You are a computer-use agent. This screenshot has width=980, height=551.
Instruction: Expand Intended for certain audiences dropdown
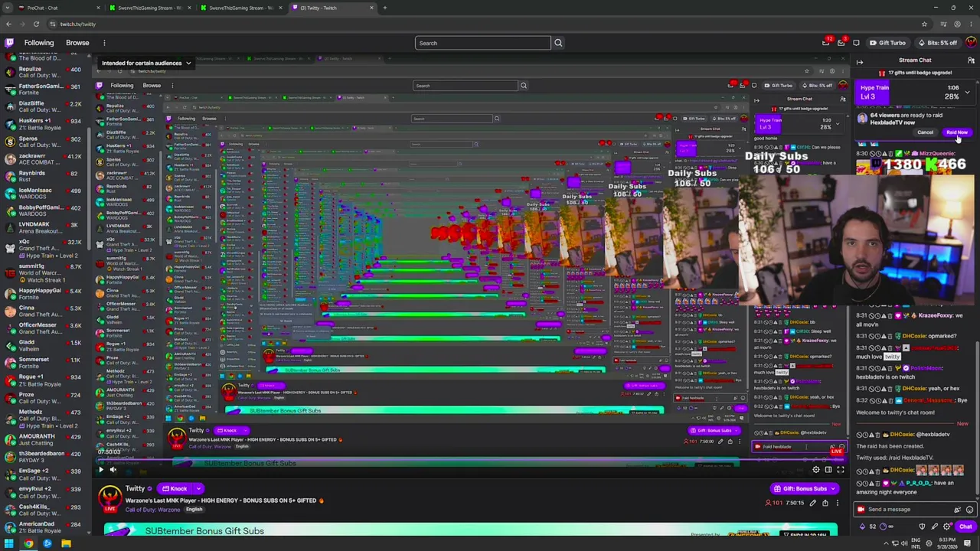(x=146, y=63)
